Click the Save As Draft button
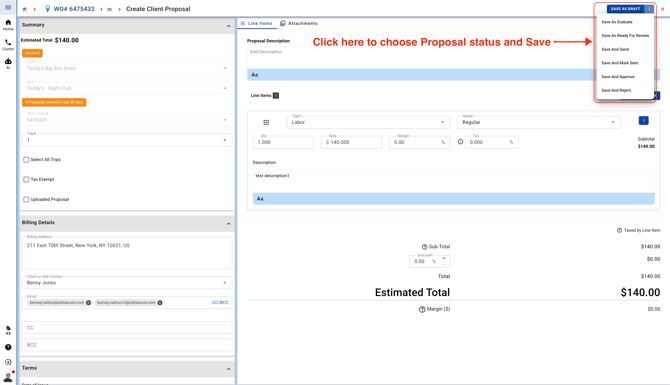Viewport: 670px width, 385px height. click(626, 9)
